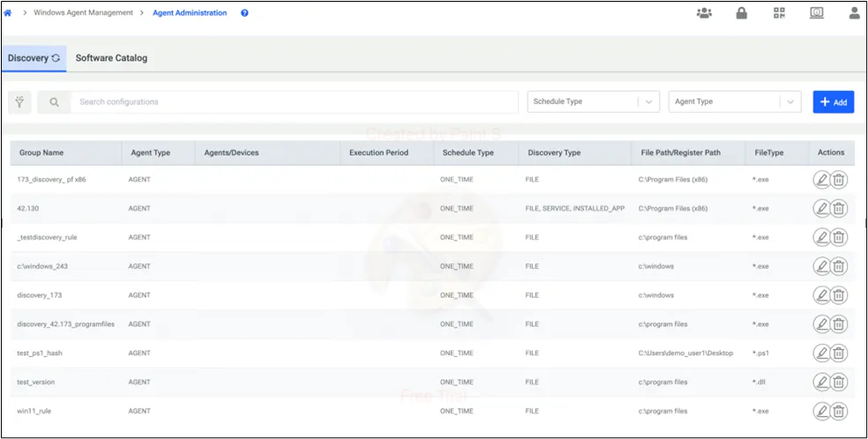The image size is (868, 439).
Task: Click the filter funnel icon
Action: [19, 102]
